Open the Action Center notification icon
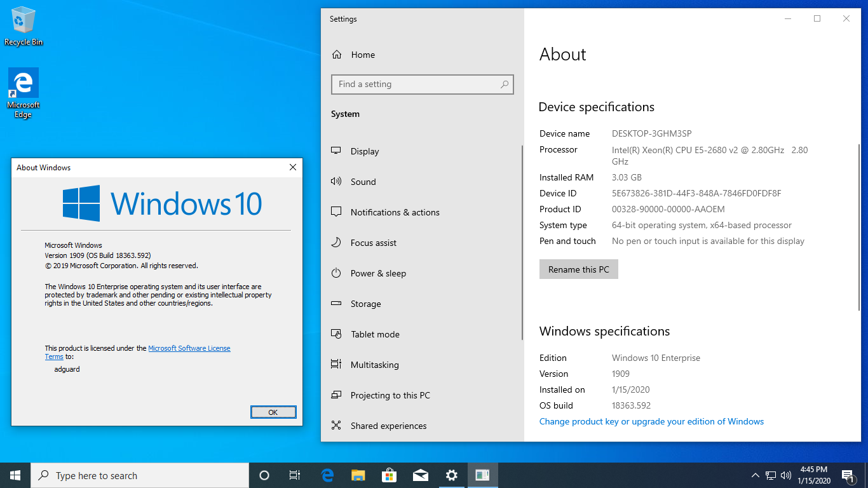868x488 pixels. click(848, 475)
